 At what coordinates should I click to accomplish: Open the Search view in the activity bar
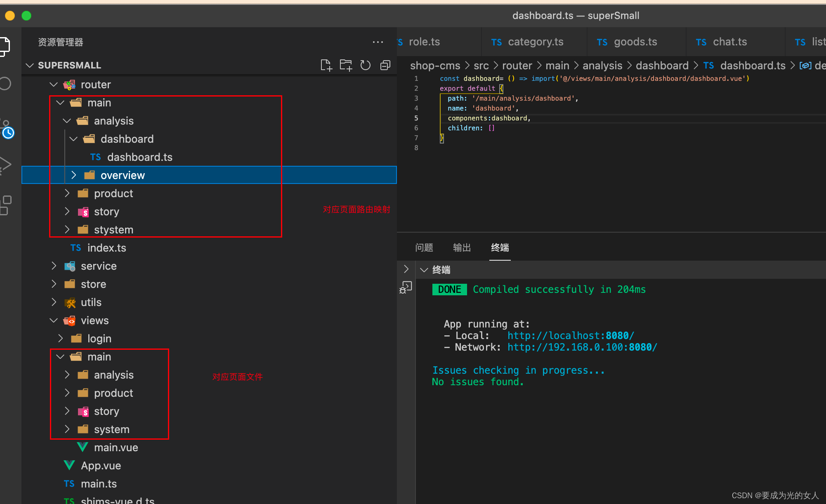click(5, 84)
